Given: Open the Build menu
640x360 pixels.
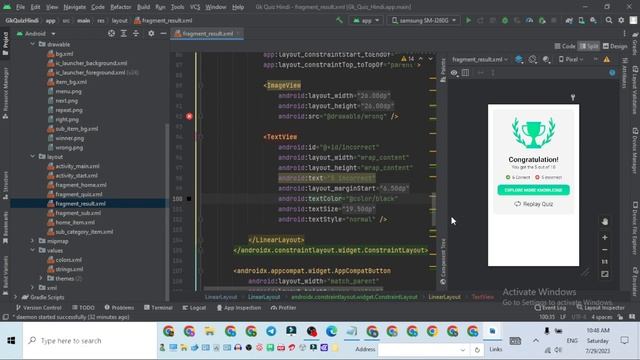Looking at the screenshot, I should pyautogui.click(x=143, y=7).
